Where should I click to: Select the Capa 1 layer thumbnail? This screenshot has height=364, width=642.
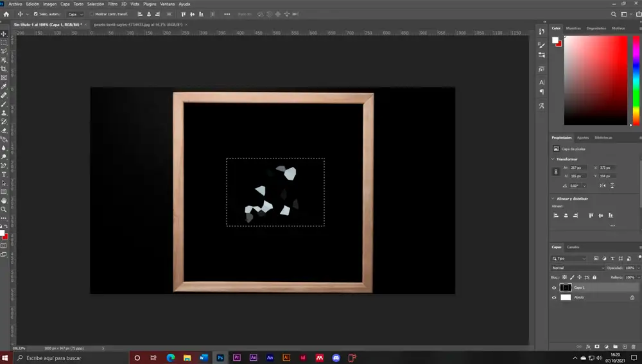[566, 288]
